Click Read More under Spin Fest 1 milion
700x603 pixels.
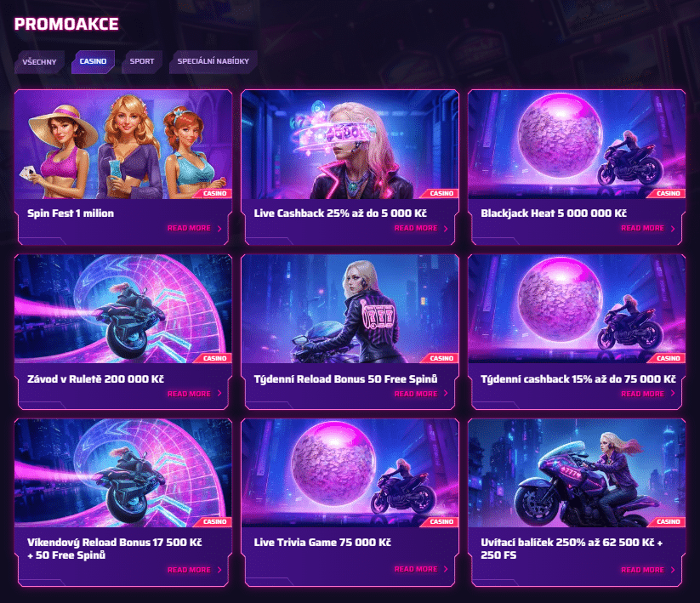click(189, 228)
